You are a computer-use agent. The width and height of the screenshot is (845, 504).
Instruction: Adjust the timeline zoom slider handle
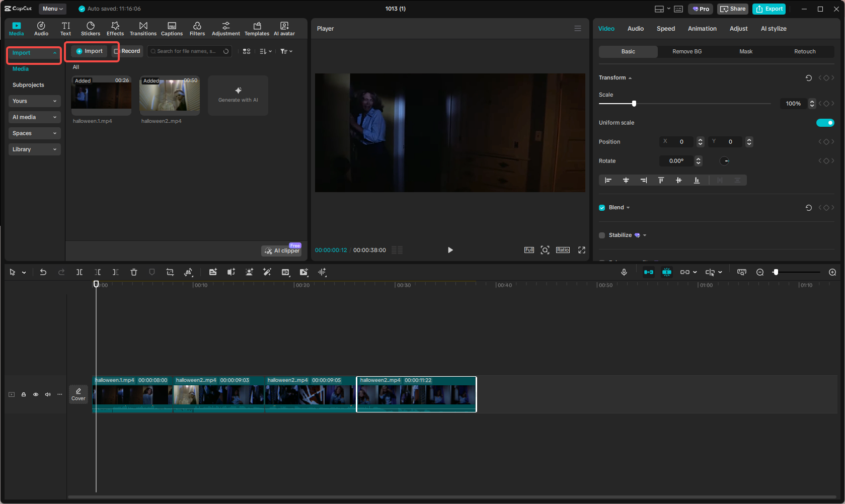776,272
